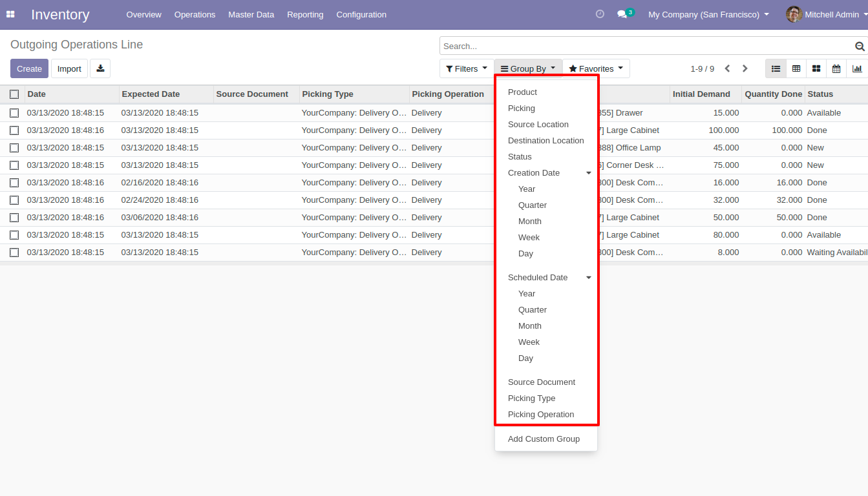Go to previous page arrow

click(x=727, y=68)
